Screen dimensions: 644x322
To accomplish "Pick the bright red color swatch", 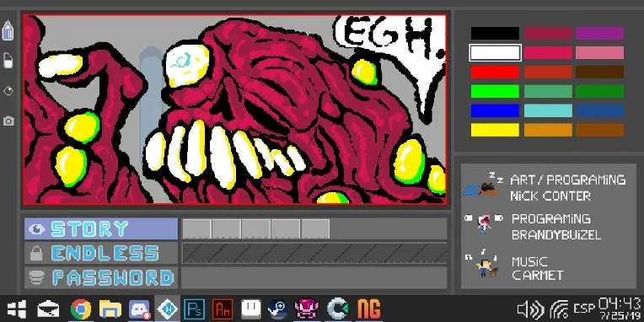I will 495,72.
